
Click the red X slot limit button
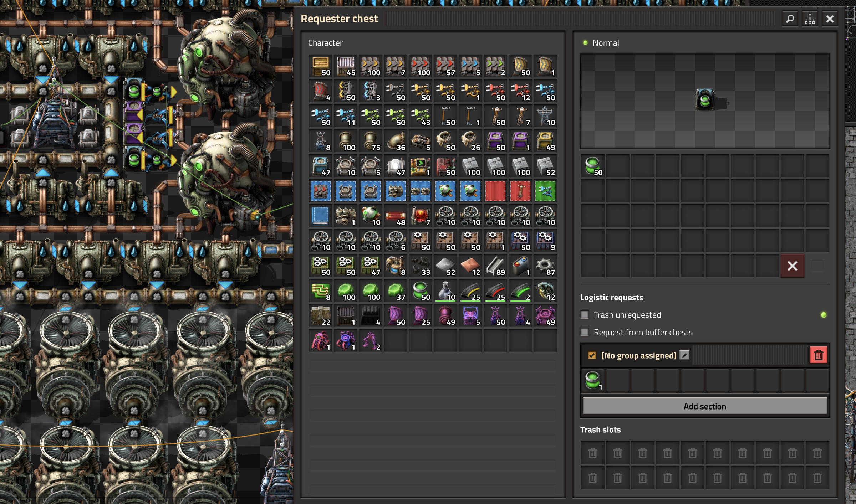pyautogui.click(x=793, y=266)
